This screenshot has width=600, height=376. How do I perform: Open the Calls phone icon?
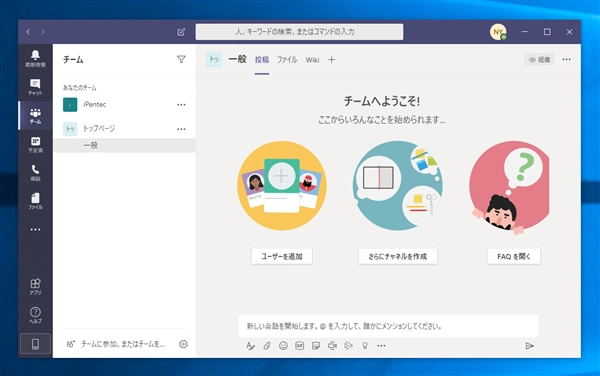pos(35,173)
